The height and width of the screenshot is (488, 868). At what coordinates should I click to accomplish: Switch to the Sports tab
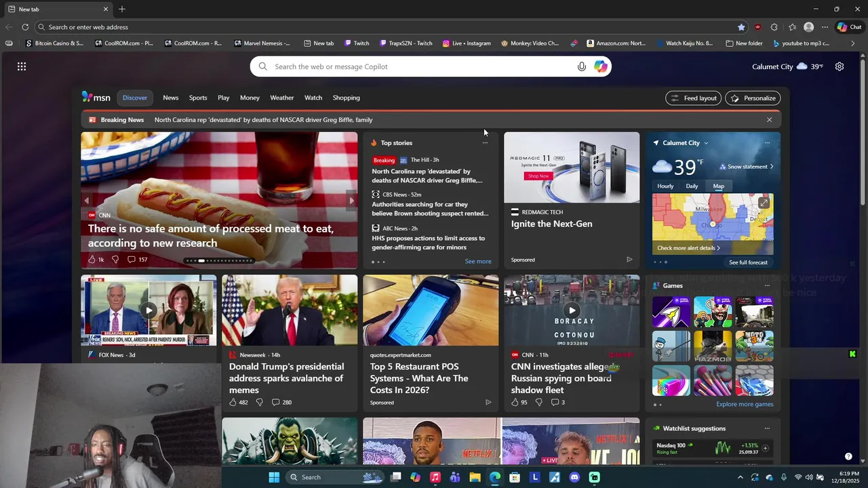(x=198, y=98)
